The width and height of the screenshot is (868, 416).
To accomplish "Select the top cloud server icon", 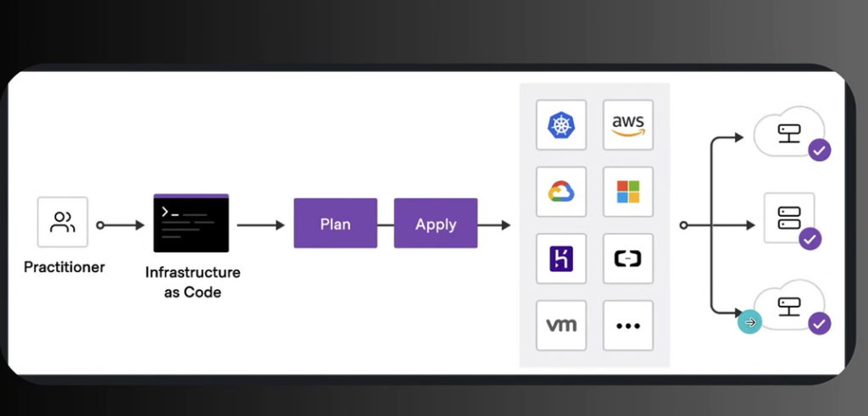I will [788, 133].
